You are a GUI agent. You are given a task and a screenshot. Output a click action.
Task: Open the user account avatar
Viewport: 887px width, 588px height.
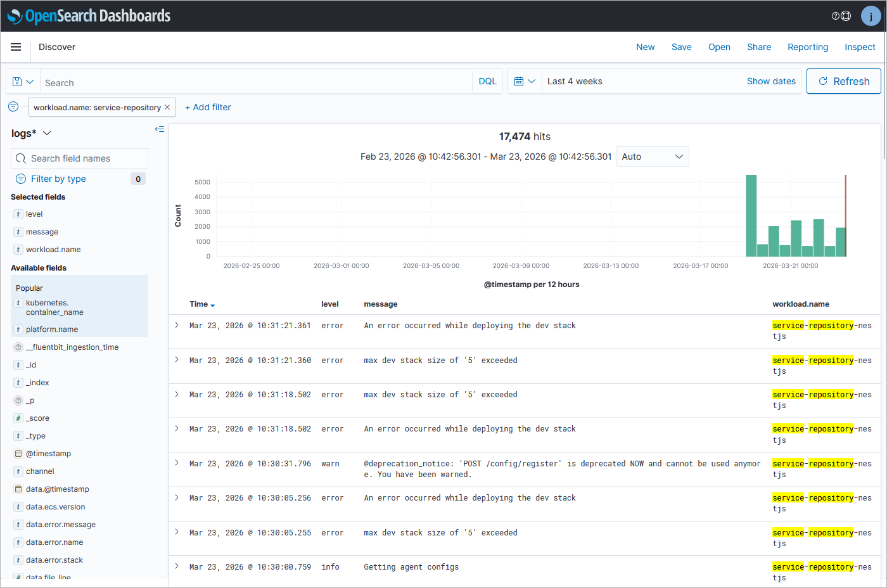871,16
